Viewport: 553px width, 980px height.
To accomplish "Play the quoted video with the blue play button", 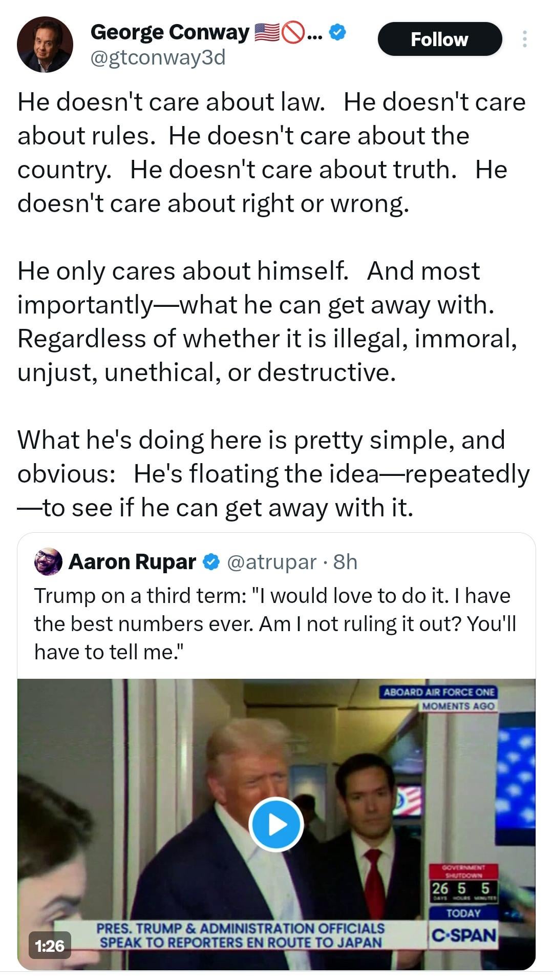I will pyautogui.click(x=276, y=825).
